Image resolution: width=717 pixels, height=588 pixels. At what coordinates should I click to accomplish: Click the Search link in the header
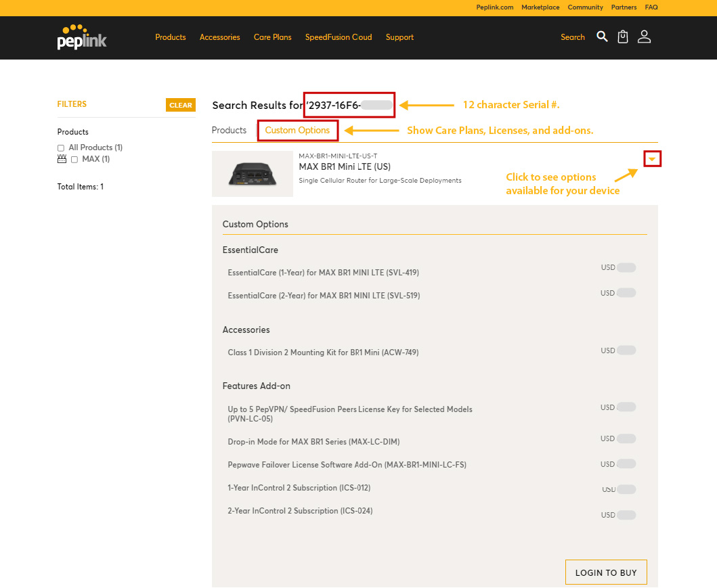point(572,37)
